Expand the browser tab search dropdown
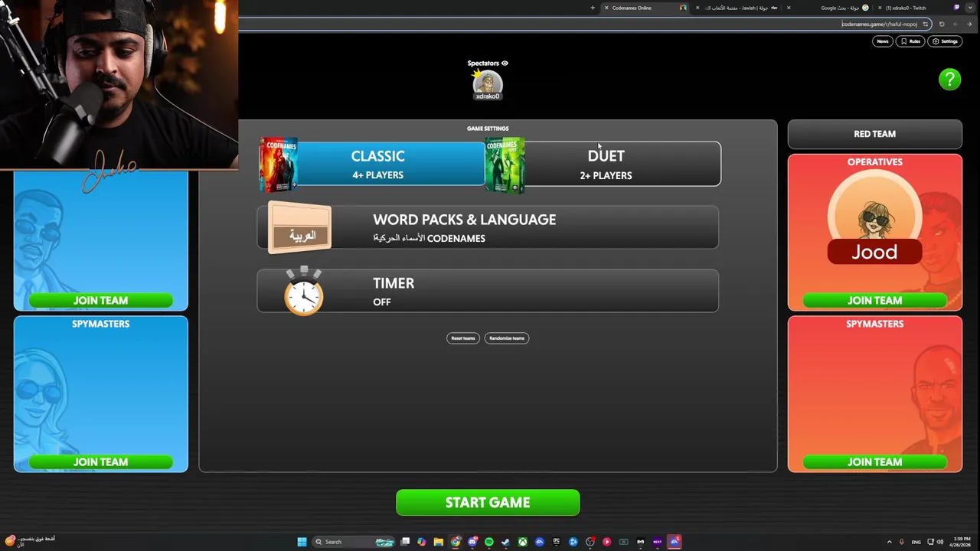 tap(970, 8)
